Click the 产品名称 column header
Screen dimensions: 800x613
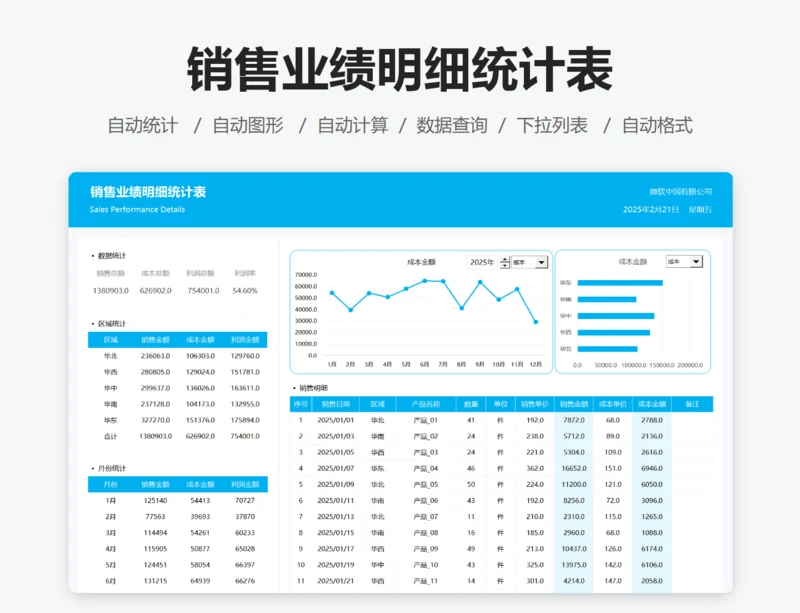[x=426, y=404]
